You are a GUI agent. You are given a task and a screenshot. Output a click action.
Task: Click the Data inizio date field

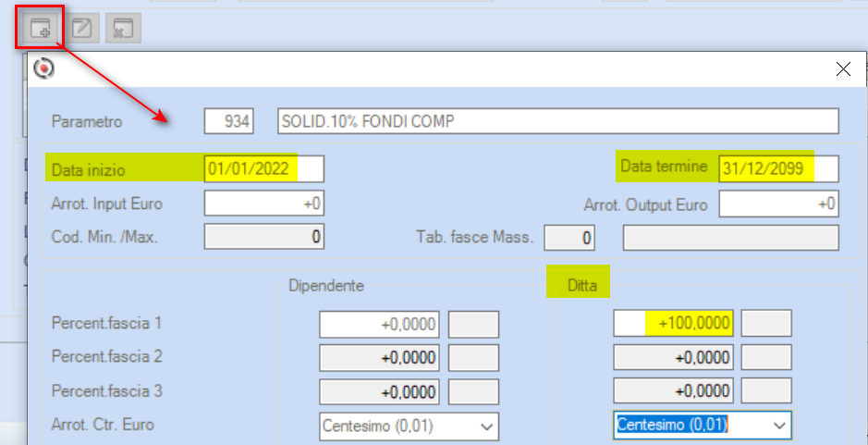click(264, 169)
